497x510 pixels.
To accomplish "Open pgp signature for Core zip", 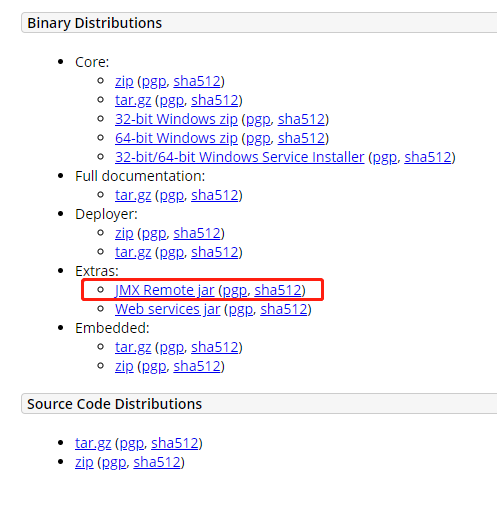I will (x=154, y=82).
